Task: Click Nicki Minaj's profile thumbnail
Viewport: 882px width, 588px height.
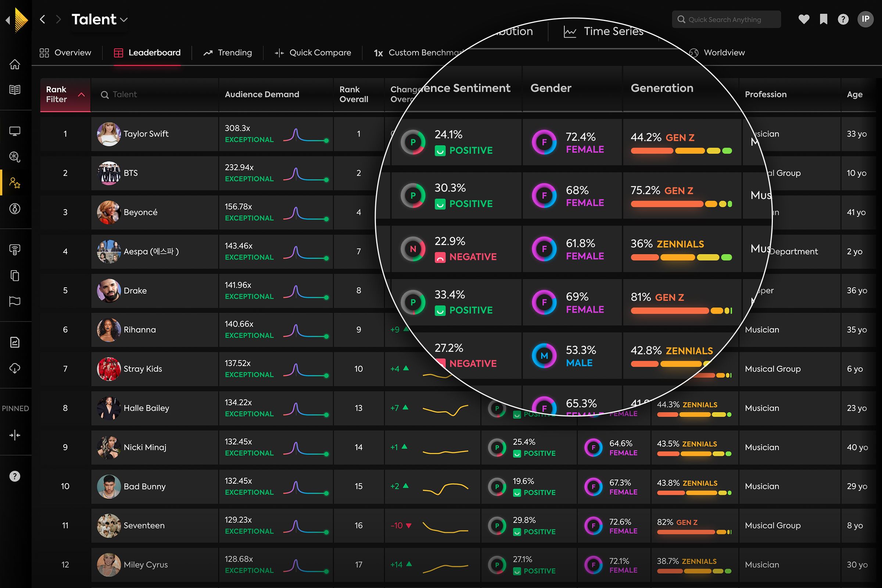Action: coord(109,447)
